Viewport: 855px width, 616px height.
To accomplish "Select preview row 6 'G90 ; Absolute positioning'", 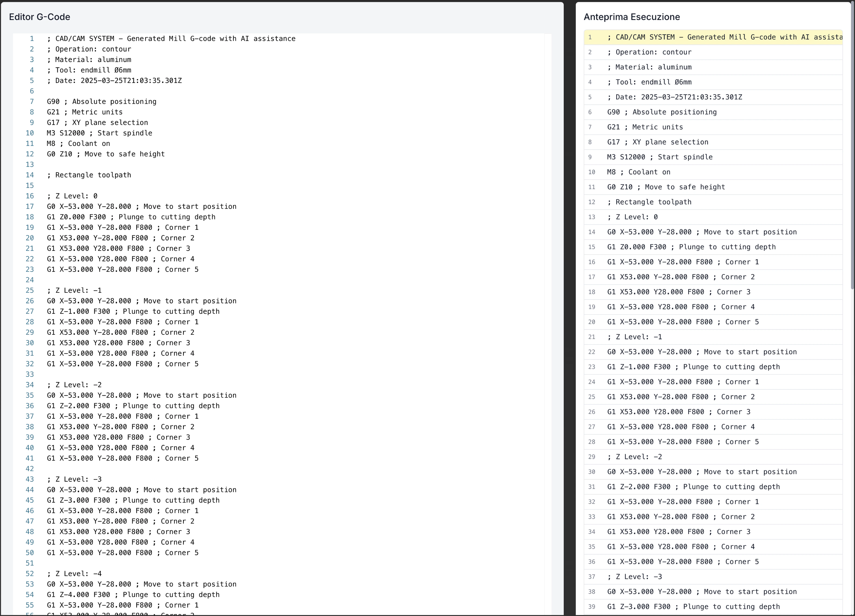I will point(713,112).
